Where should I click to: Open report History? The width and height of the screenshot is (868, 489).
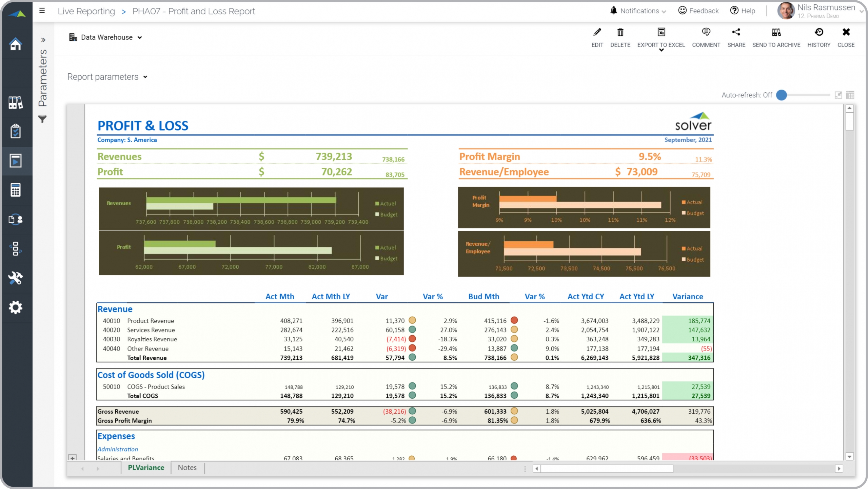coord(818,33)
